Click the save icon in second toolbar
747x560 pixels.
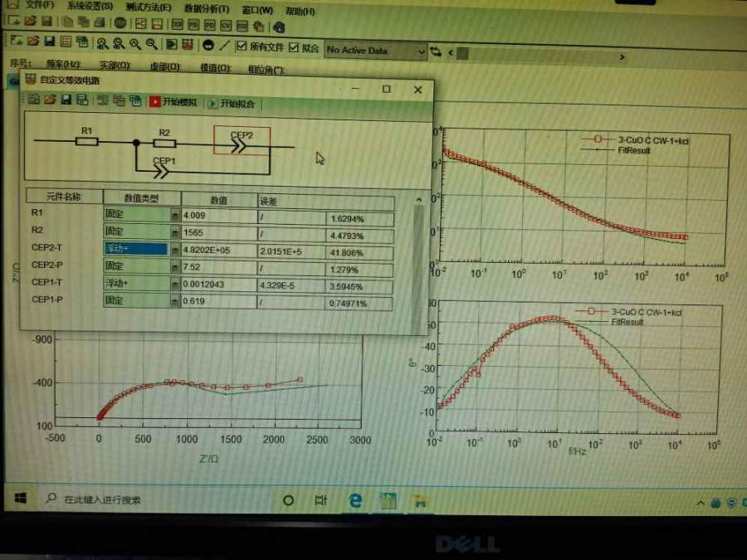(x=49, y=41)
